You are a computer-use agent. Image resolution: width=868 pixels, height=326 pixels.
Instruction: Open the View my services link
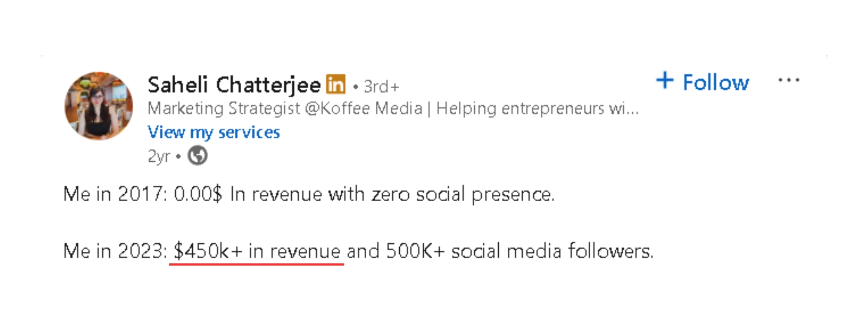(214, 132)
